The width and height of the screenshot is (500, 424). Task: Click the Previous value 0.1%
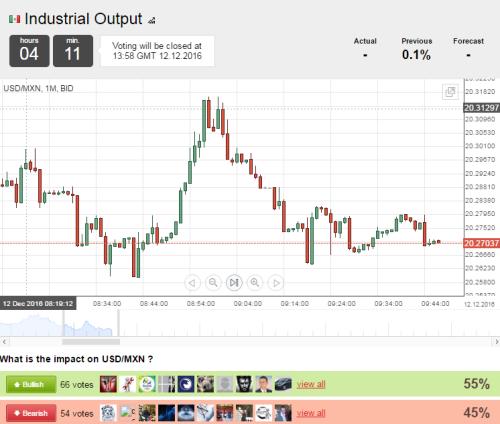[x=416, y=55]
